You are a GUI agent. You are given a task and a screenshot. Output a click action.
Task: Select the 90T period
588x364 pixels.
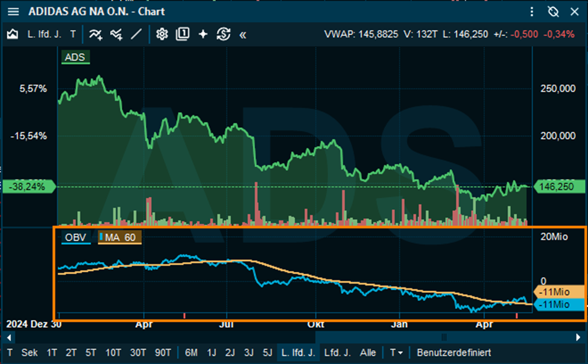[x=163, y=353]
